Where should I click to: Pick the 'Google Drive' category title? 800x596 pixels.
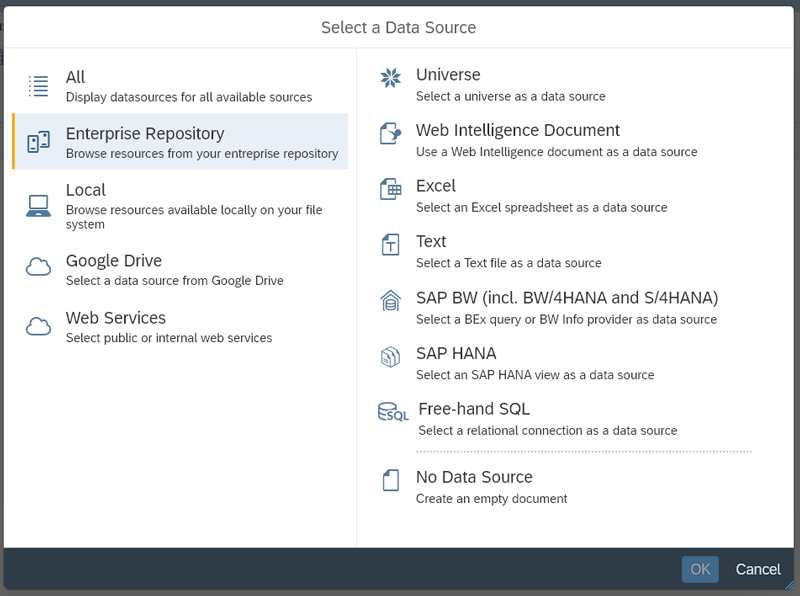point(114,261)
